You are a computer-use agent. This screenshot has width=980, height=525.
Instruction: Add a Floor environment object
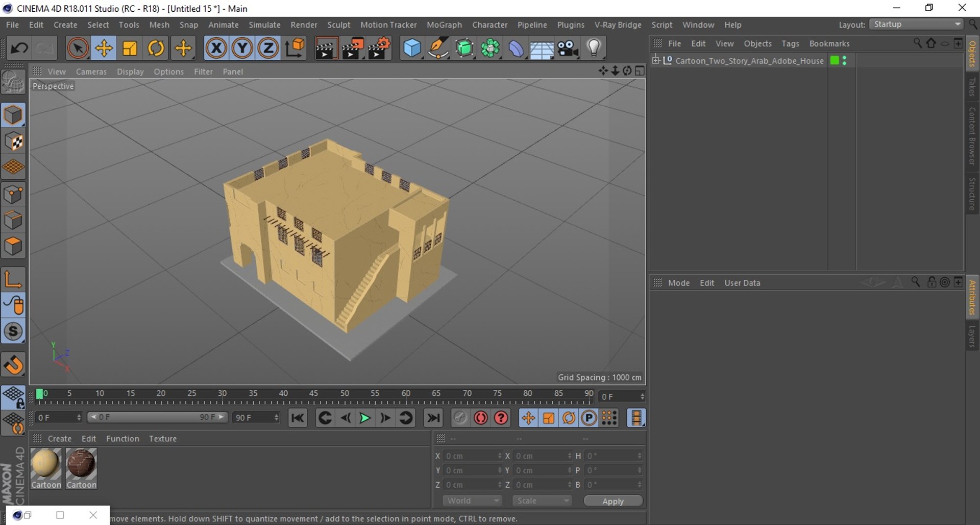click(542, 49)
